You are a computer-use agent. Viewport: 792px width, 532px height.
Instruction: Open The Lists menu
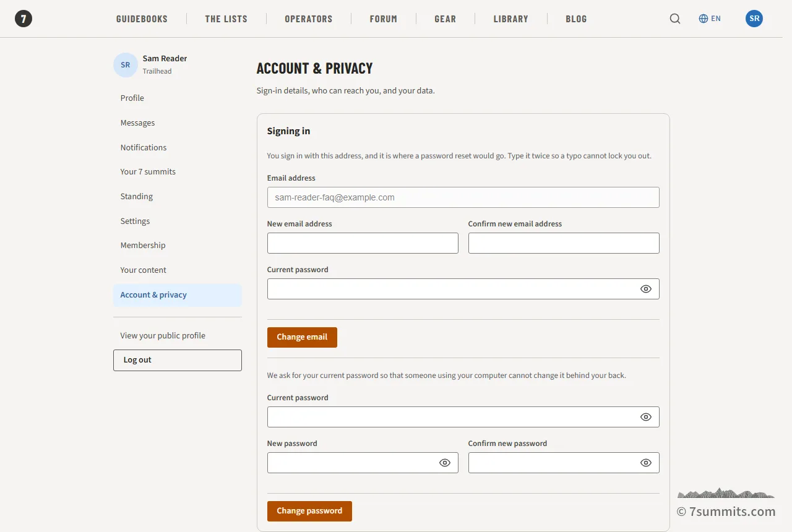tap(226, 19)
